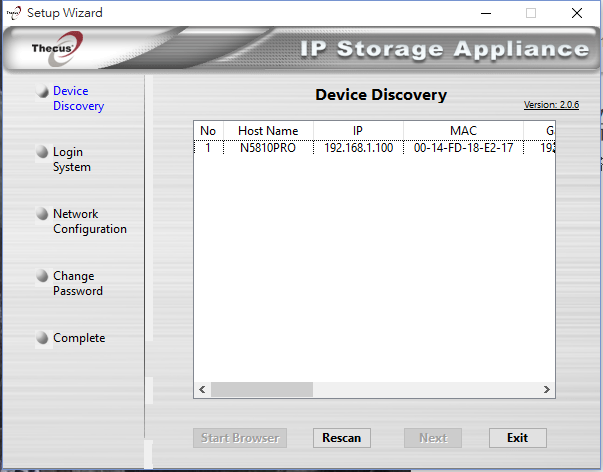This screenshot has width=603, height=472.
Task: Select the 192.168.1.100 IP cell
Action: 358,148
